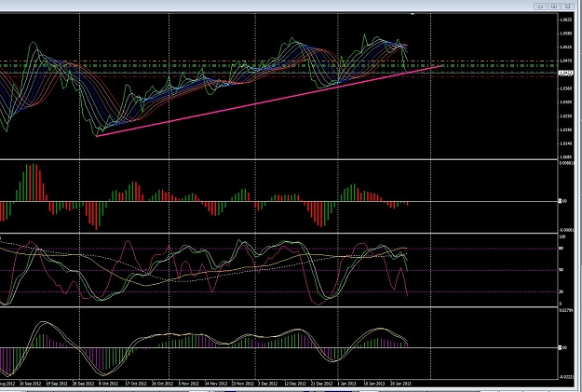Click price level 1.0195 on the scale
Image resolution: width=582 pixels, height=392 pixels.
566,130
